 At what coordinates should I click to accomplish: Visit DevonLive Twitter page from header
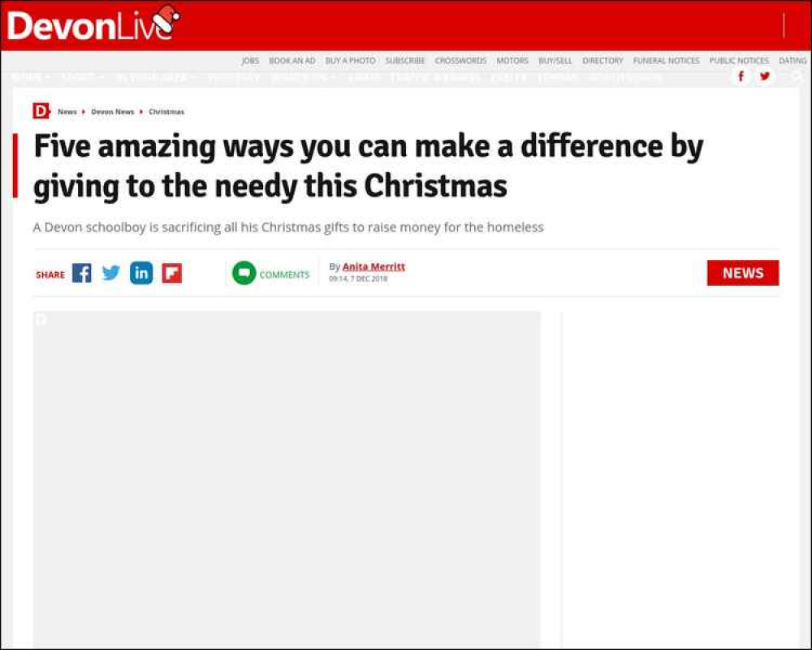pyautogui.click(x=764, y=76)
